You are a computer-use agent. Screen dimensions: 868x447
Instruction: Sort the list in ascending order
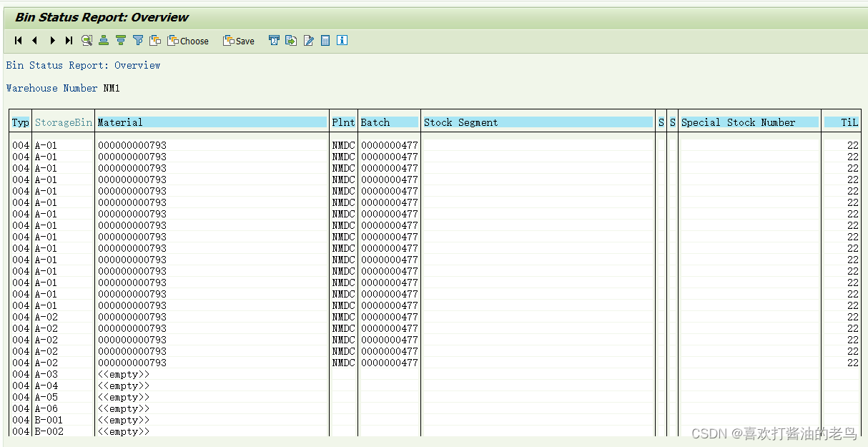coord(104,41)
